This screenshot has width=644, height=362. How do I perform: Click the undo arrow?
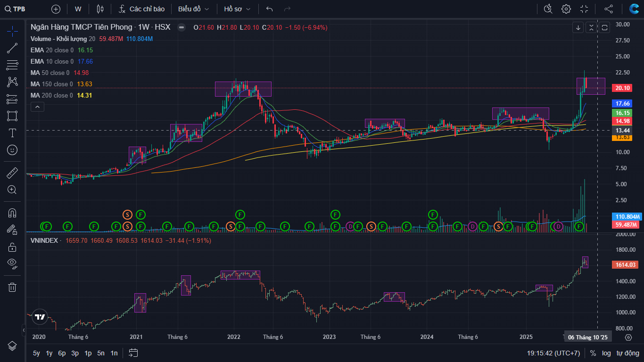[270, 9]
